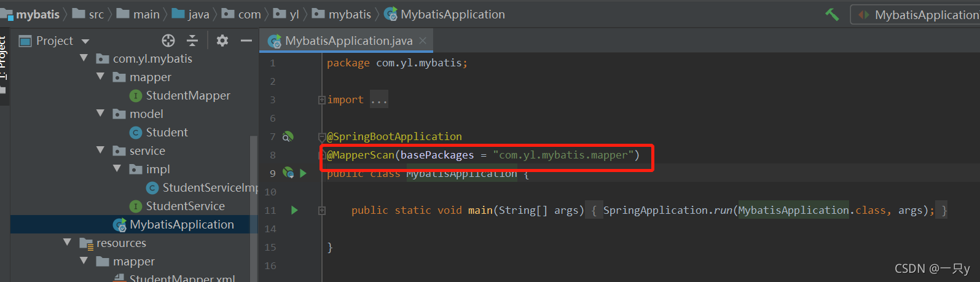Click the Student class icon
This screenshot has height=282, width=980.
tap(136, 133)
